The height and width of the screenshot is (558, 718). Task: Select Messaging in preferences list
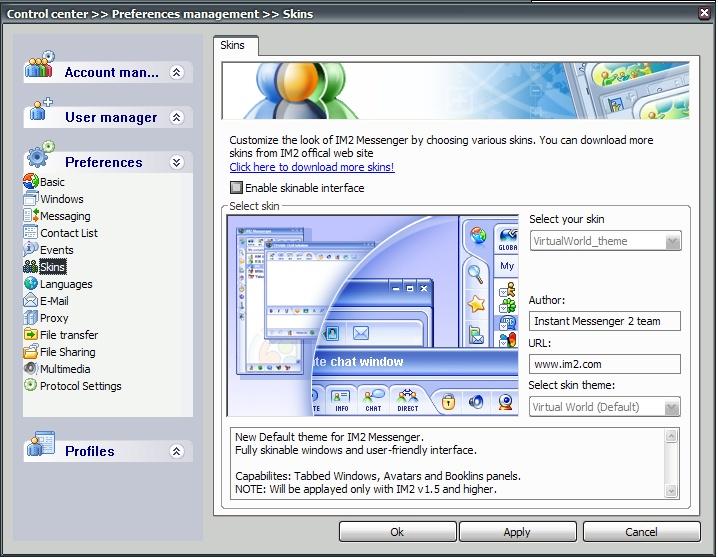(65, 216)
